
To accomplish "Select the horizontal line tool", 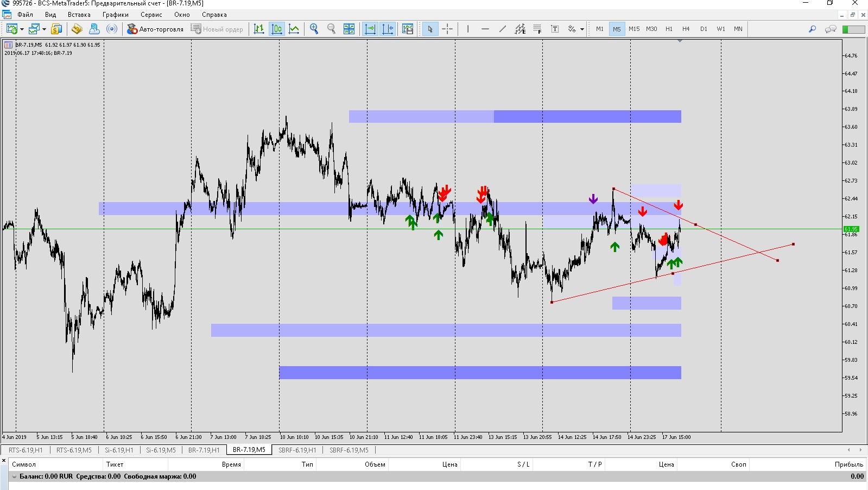I will pos(485,29).
